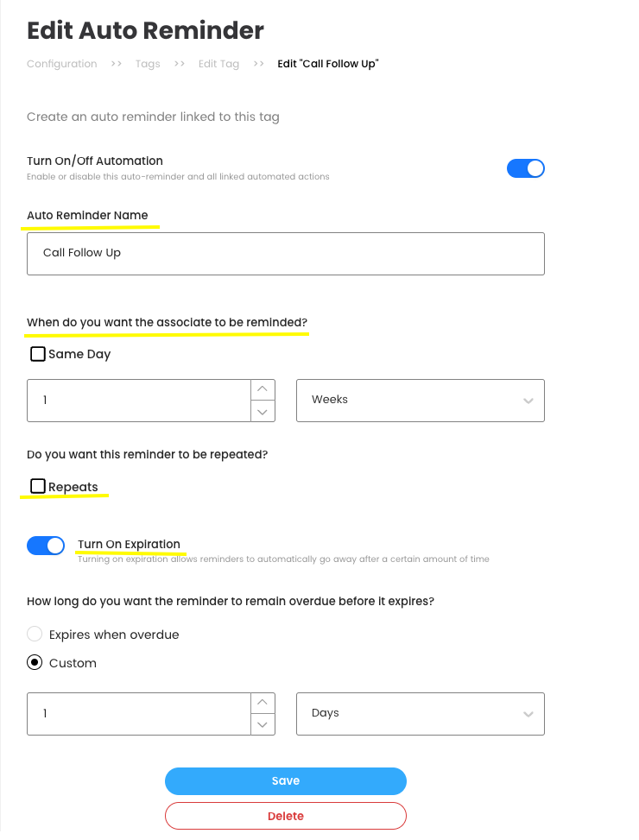Open the Weeks unit dropdown
The width and height of the screenshot is (639, 840).
(420, 401)
